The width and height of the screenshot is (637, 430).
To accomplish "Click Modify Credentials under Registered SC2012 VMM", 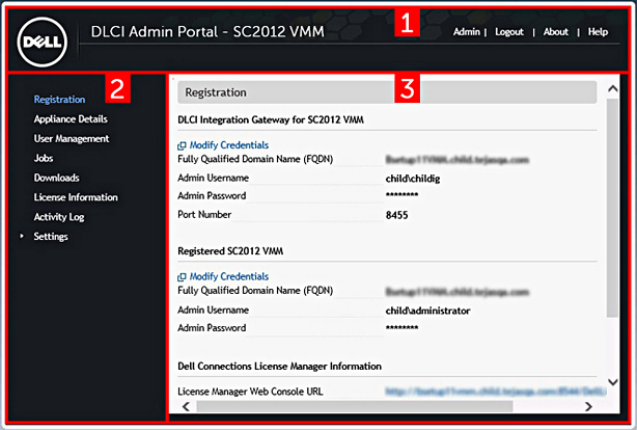I will click(x=229, y=276).
